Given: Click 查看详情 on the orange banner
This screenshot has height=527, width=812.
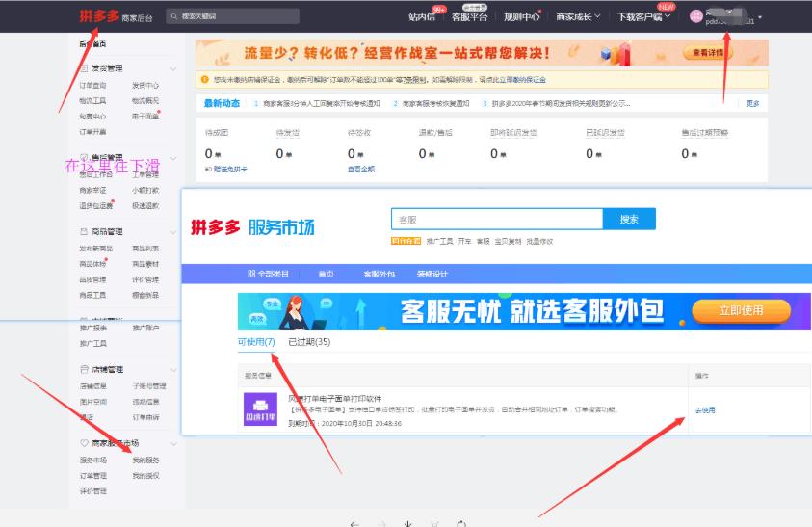Looking at the screenshot, I should [707, 53].
